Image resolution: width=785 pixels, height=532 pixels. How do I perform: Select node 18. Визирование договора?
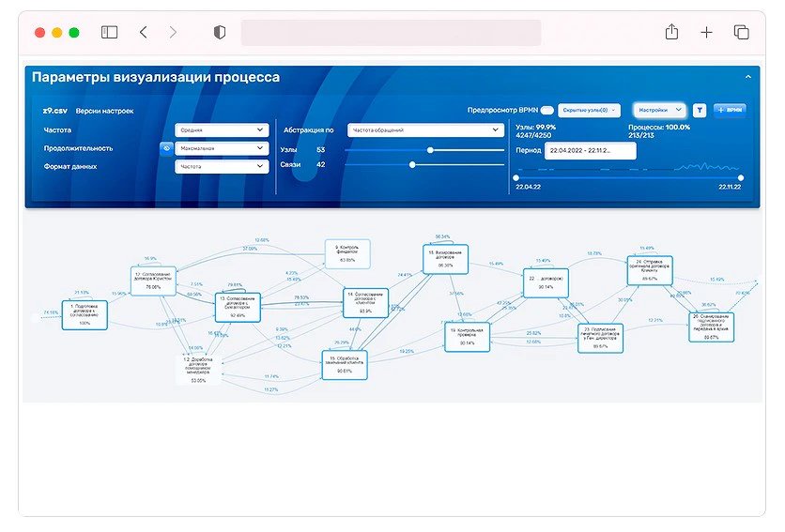[446, 259]
